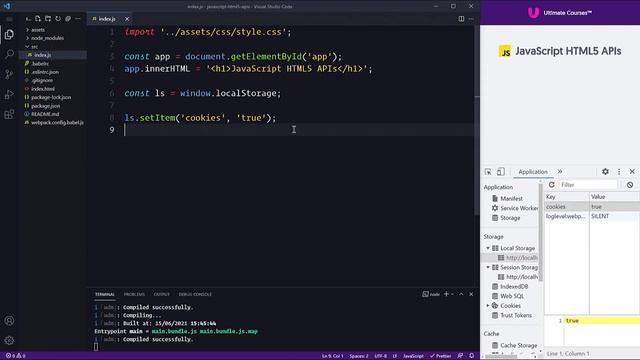Click UTF-8 encoding in status bar

[x=380, y=356]
